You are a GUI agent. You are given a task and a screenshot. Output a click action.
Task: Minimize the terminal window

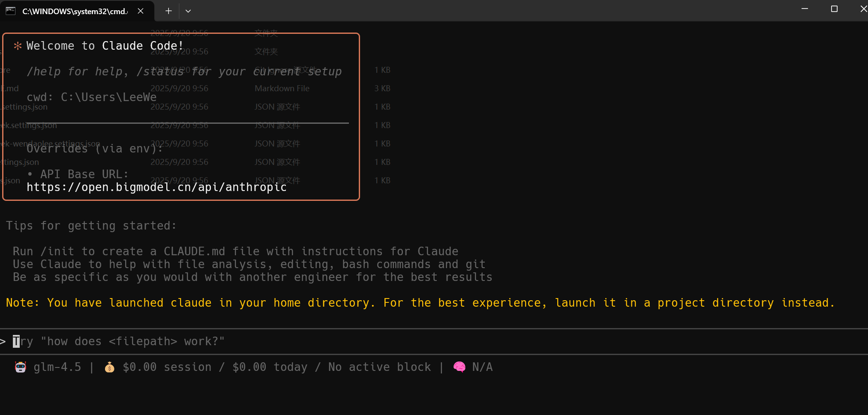point(805,9)
